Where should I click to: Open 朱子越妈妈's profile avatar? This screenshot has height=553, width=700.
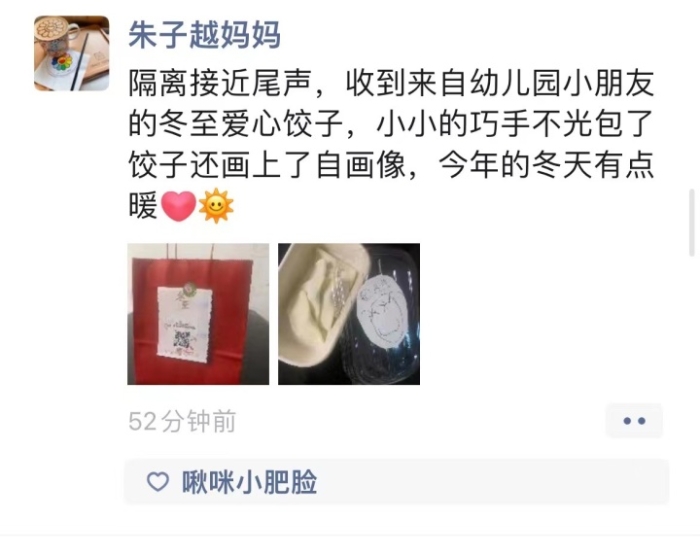click(71, 53)
